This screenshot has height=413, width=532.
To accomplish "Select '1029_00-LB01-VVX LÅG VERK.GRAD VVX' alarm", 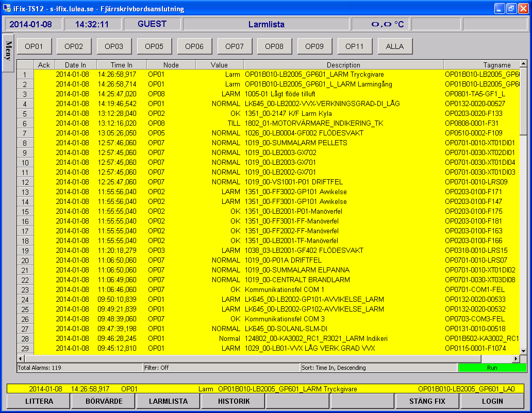I will [x=268, y=348].
